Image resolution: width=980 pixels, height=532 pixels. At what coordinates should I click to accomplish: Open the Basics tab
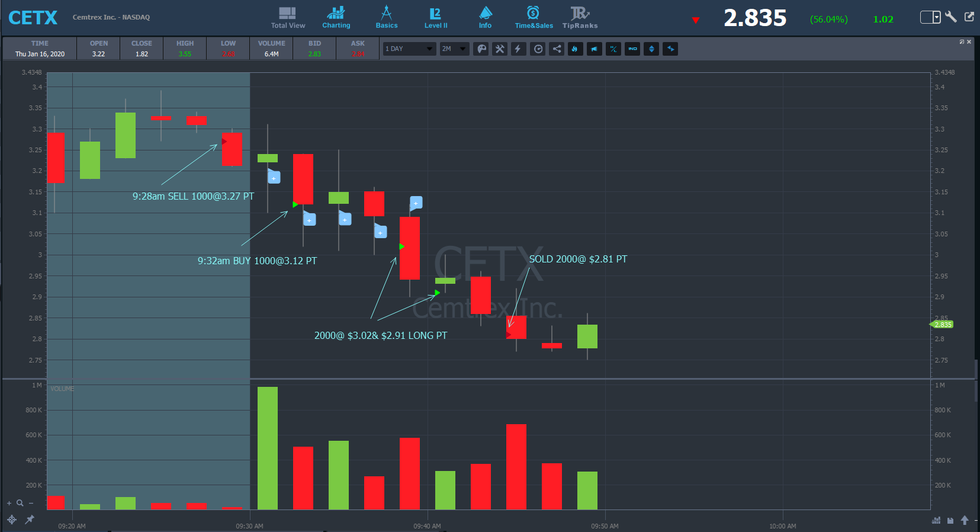tap(387, 17)
